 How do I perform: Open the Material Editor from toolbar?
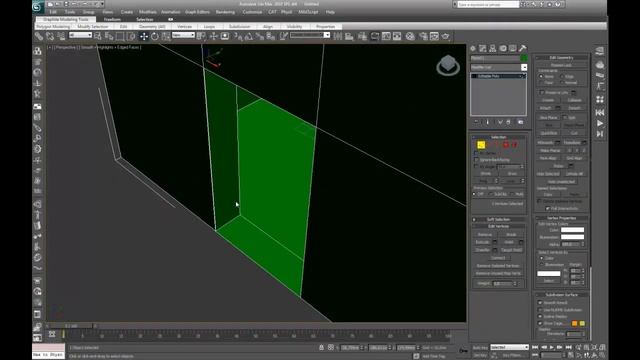tap(410, 36)
